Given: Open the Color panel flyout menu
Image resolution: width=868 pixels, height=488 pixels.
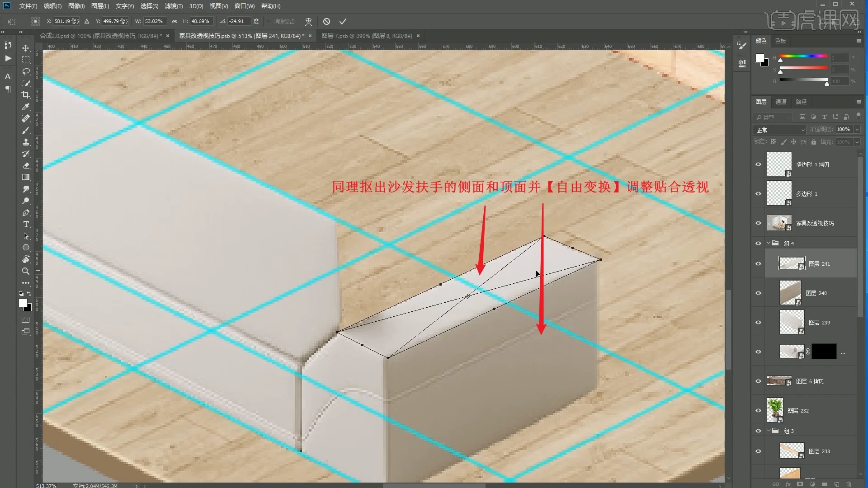Looking at the screenshot, I should click(859, 41).
